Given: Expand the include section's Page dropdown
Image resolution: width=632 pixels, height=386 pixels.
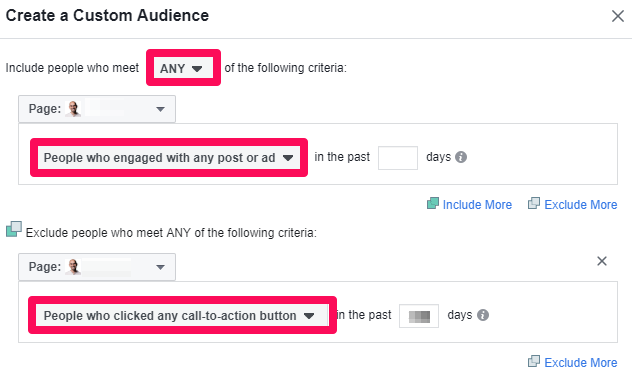Looking at the screenshot, I should click(97, 109).
